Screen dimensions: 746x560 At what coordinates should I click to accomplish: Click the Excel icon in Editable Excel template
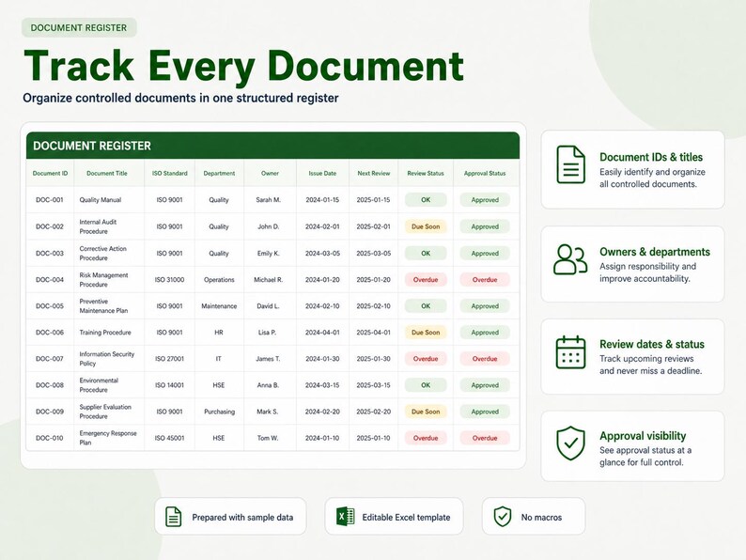pyautogui.click(x=345, y=517)
